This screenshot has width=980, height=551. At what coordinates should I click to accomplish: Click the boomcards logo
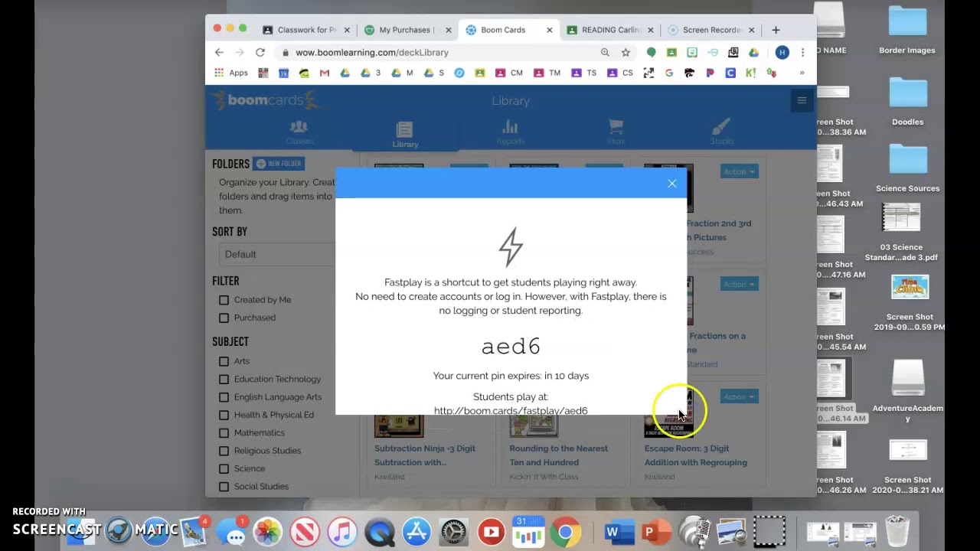click(x=266, y=100)
